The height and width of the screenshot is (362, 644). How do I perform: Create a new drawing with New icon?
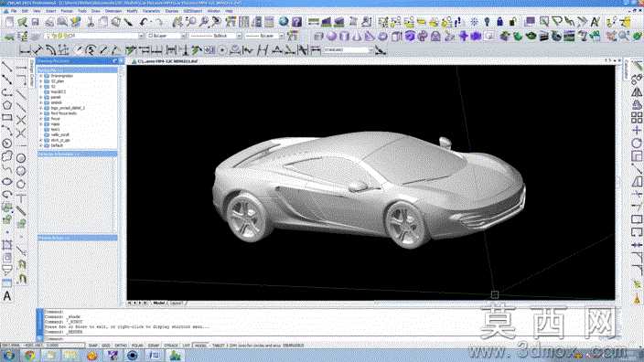point(9,22)
